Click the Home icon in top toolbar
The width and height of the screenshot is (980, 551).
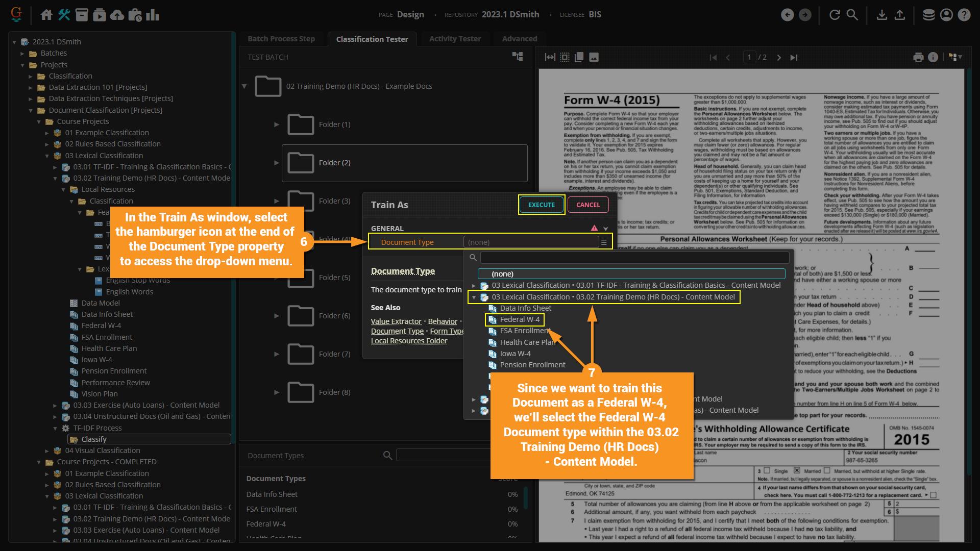click(46, 15)
